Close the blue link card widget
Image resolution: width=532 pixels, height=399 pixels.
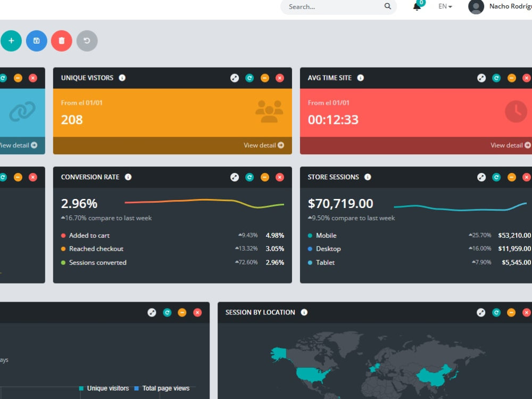pyautogui.click(x=33, y=78)
